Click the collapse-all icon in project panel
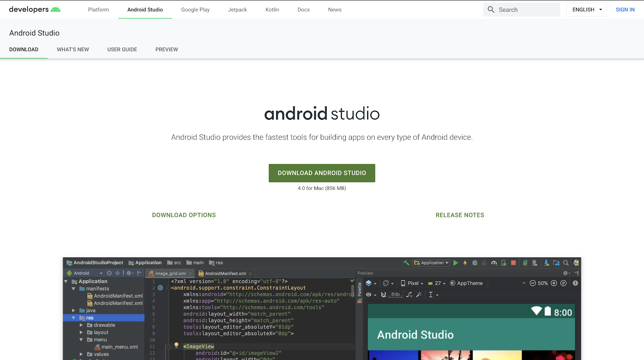The image size is (644, 360). (118, 273)
